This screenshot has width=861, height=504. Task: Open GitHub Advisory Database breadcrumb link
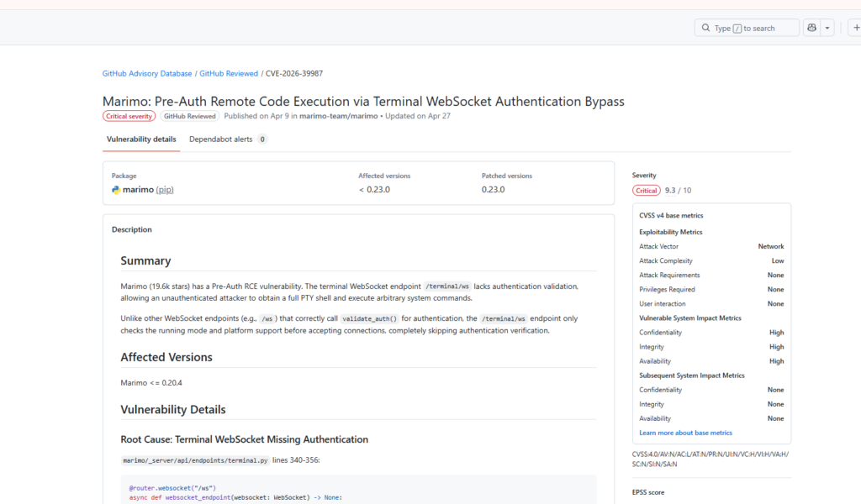(x=147, y=73)
